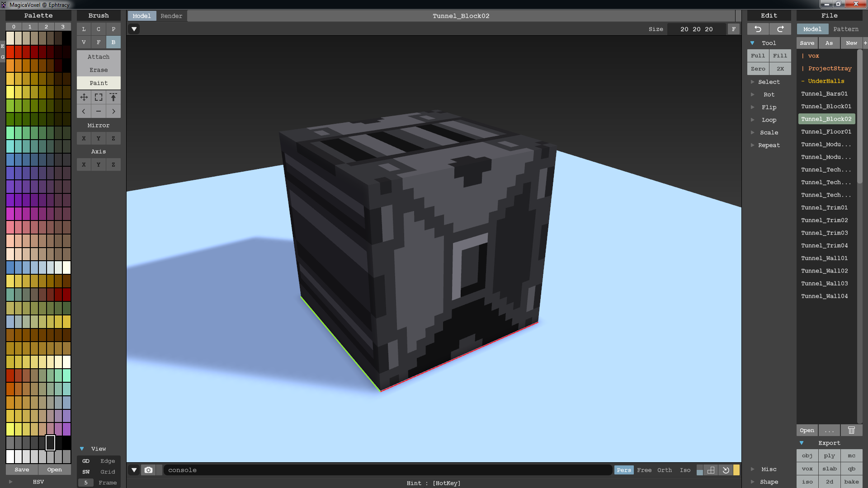Click the left chevron brush-option button
868x488 pixels.
coord(84,111)
